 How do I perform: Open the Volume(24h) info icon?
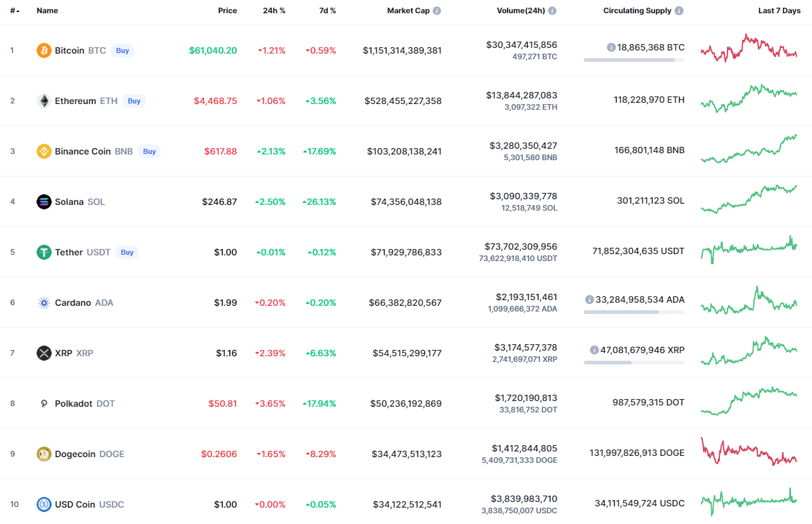(x=552, y=11)
